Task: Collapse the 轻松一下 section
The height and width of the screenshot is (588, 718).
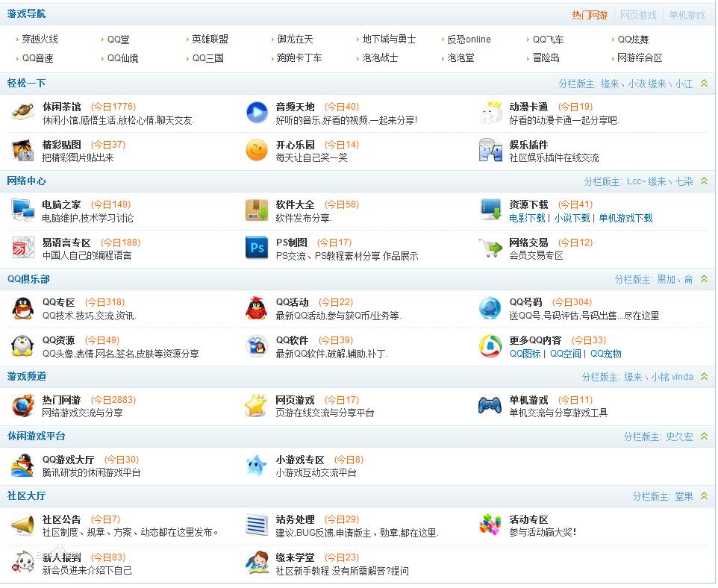Action: (x=704, y=84)
